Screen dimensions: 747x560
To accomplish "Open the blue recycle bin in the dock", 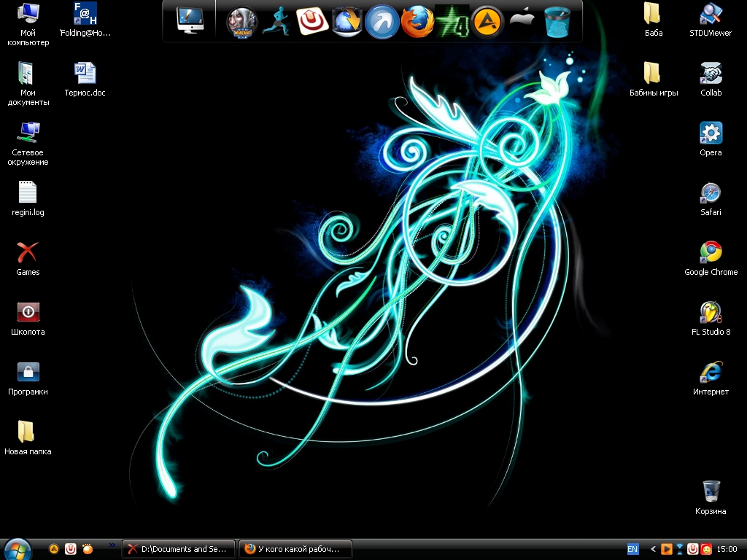I will pos(557,22).
